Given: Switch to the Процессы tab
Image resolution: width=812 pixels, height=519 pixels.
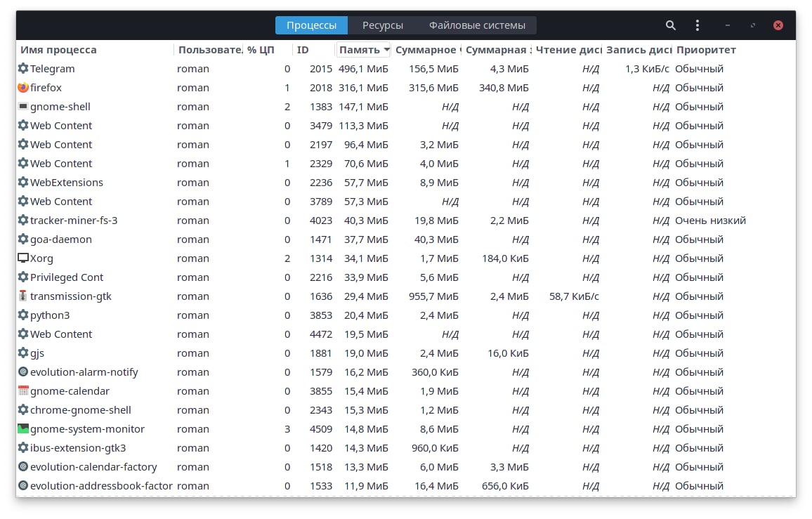Looking at the screenshot, I should [311, 25].
